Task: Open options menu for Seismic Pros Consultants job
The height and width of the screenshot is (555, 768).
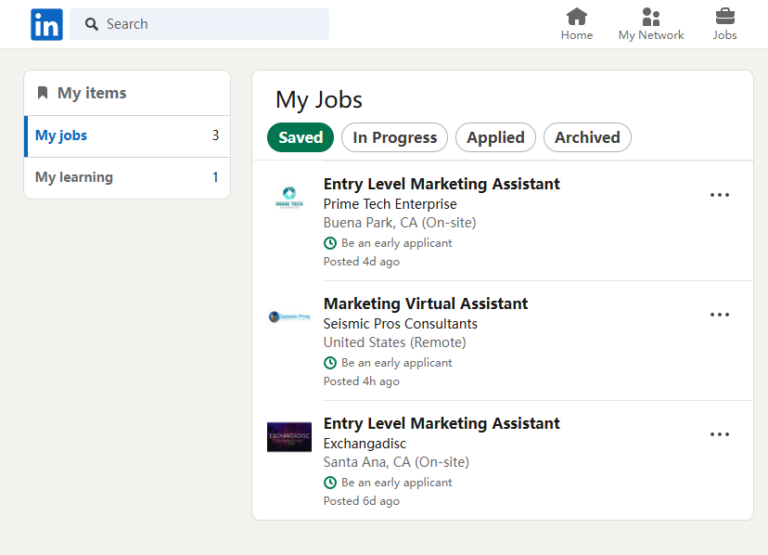Action: tap(720, 314)
